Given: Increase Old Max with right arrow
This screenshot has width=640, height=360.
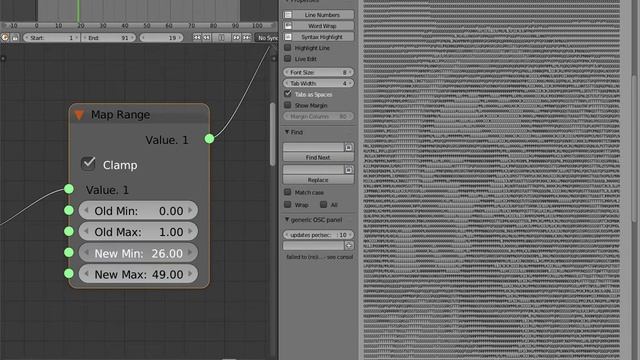Looking at the screenshot, I should [190, 231].
